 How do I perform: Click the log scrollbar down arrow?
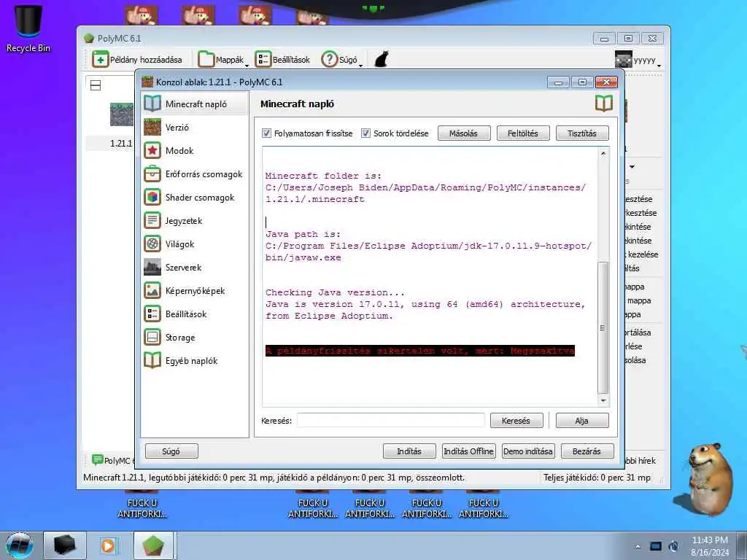pyautogui.click(x=603, y=400)
